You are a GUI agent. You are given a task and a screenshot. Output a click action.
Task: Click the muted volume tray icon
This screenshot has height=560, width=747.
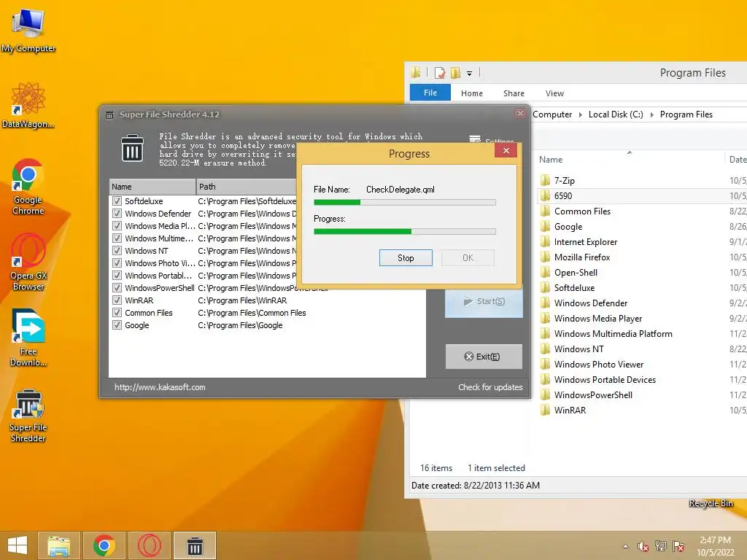coord(643,546)
